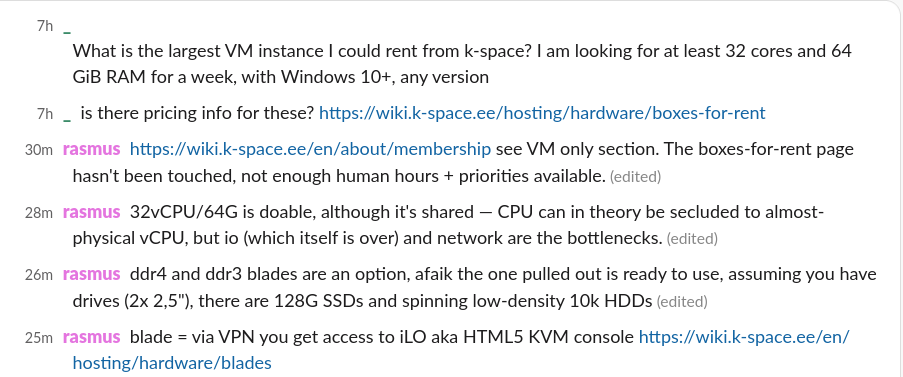This screenshot has width=903, height=377.
Task: Click the edited label after '10k HDDs'
Action: point(682,301)
